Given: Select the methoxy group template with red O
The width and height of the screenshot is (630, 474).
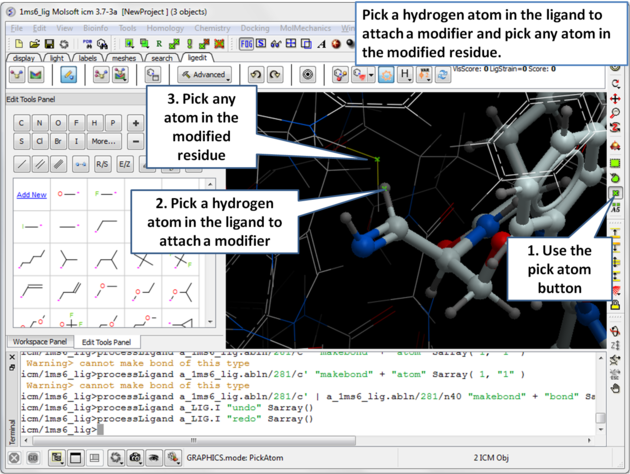Looking at the screenshot, I should 68,195.
